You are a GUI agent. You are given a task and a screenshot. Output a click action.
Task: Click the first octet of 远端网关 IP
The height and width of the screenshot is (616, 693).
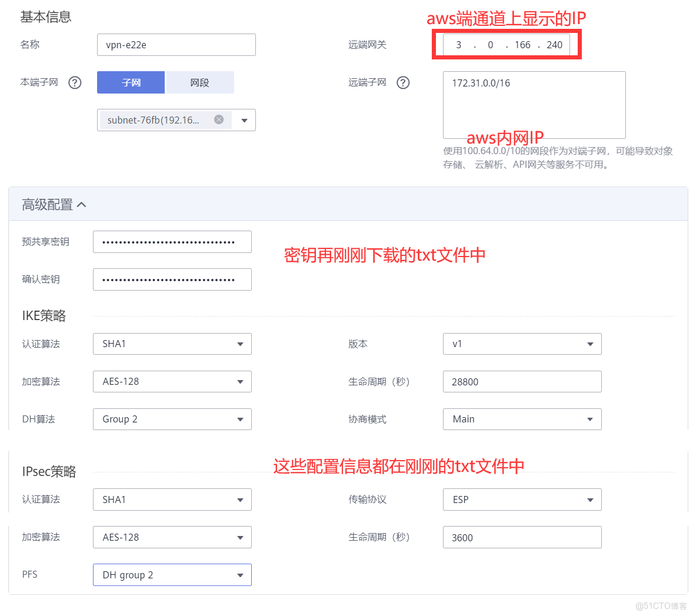[459, 45]
